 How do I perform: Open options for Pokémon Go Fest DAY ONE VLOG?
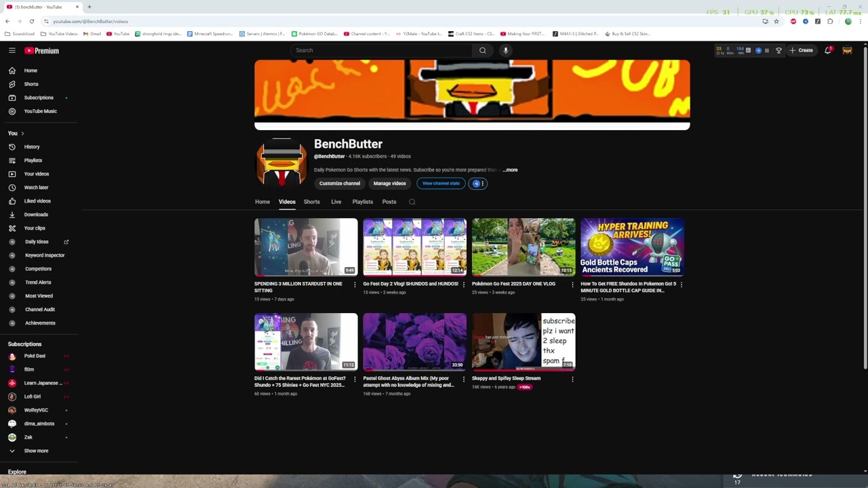pyautogui.click(x=572, y=285)
